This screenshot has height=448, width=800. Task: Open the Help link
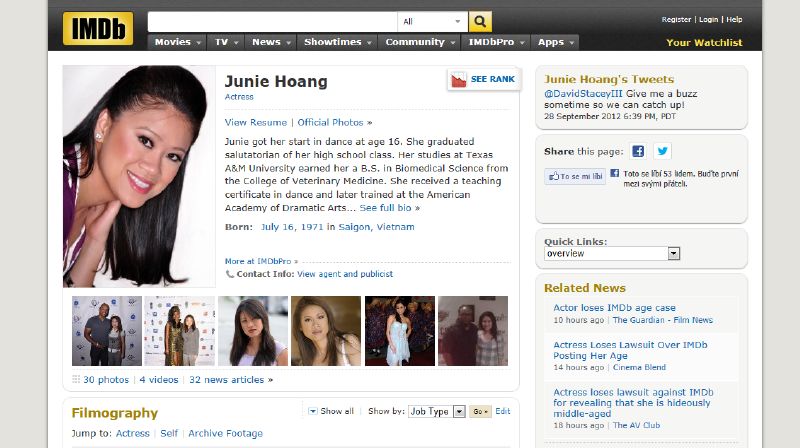734,19
